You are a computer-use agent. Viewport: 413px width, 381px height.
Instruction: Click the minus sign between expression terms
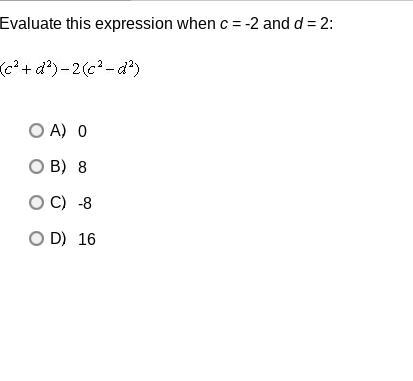(65, 69)
